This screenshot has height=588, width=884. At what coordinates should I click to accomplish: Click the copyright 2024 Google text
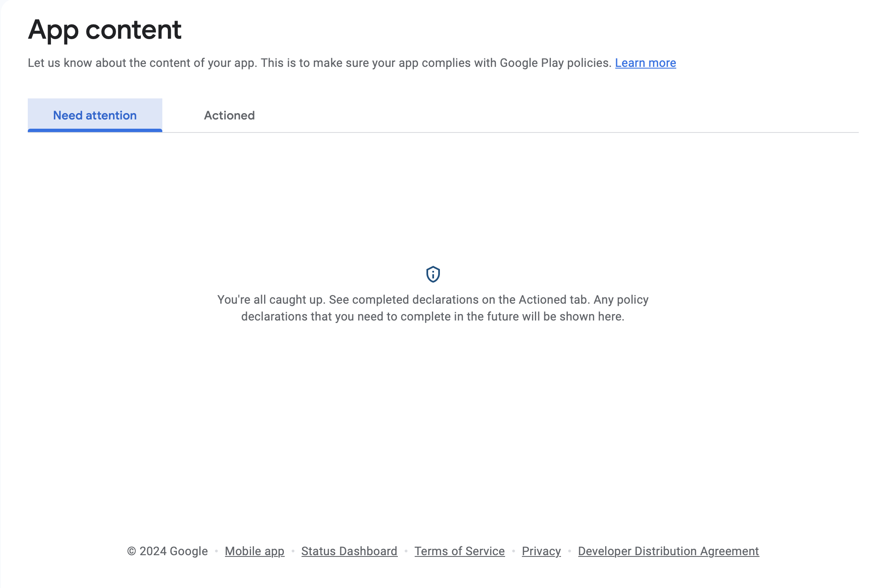click(167, 551)
